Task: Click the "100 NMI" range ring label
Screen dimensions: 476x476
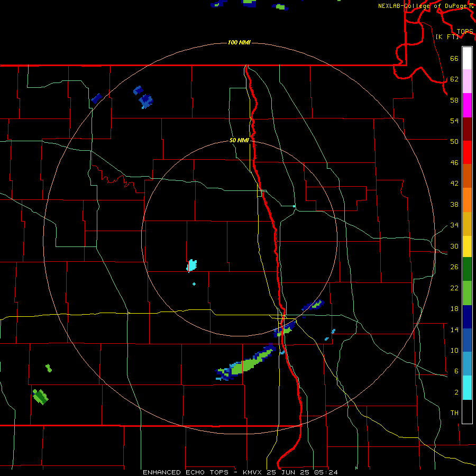Action: (239, 42)
